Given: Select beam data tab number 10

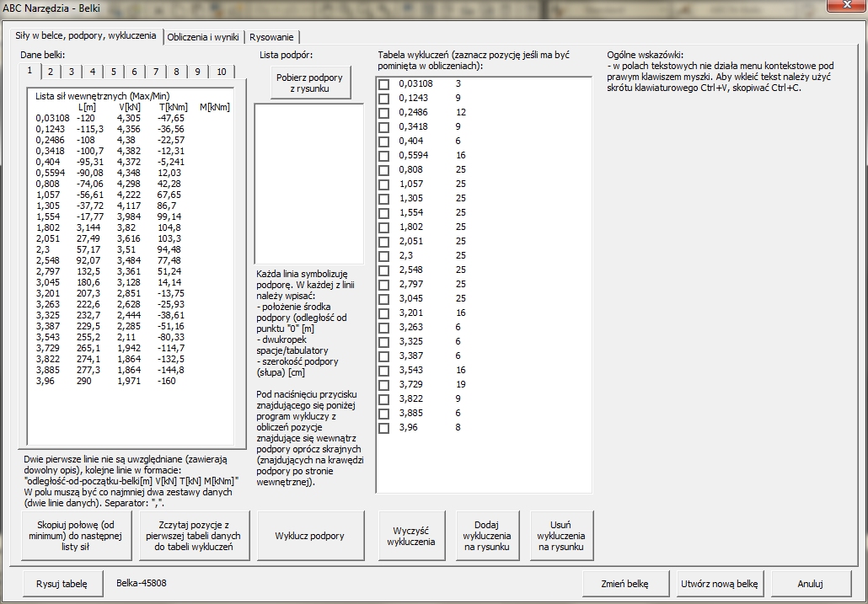Looking at the screenshot, I should [220, 72].
